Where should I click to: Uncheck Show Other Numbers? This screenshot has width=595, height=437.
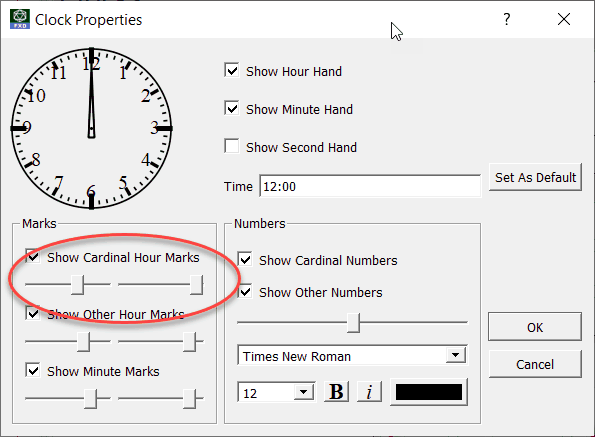[245, 292]
